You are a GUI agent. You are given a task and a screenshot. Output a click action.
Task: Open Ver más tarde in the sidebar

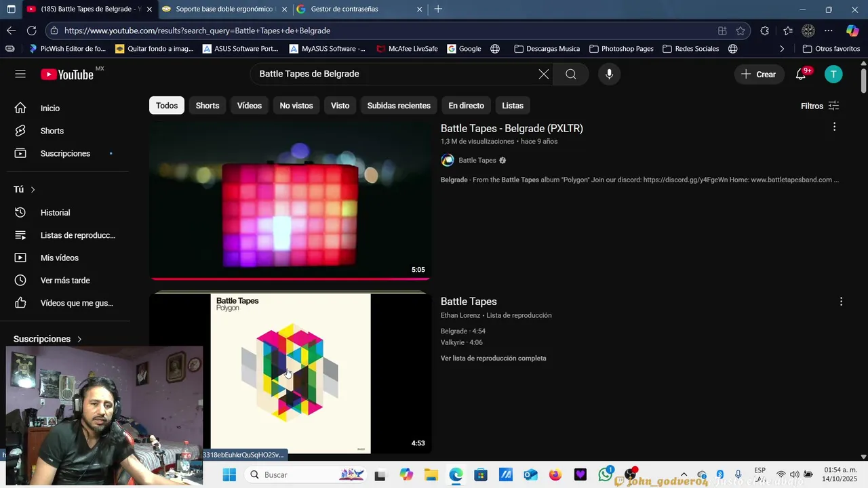point(65,281)
